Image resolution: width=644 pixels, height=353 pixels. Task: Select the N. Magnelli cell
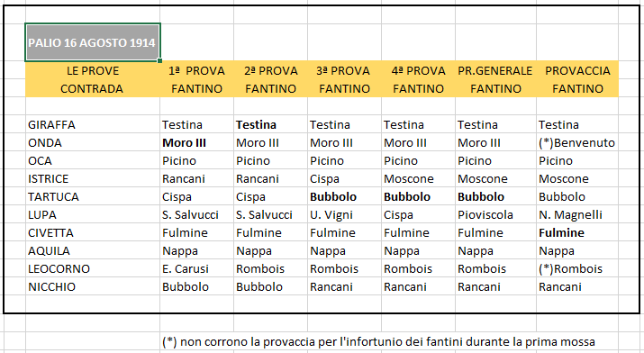click(x=577, y=214)
